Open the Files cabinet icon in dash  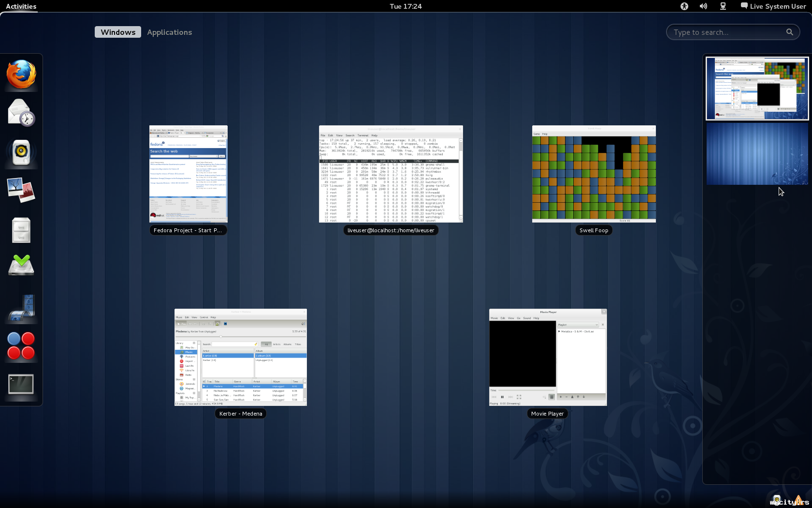(x=21, y=230)
